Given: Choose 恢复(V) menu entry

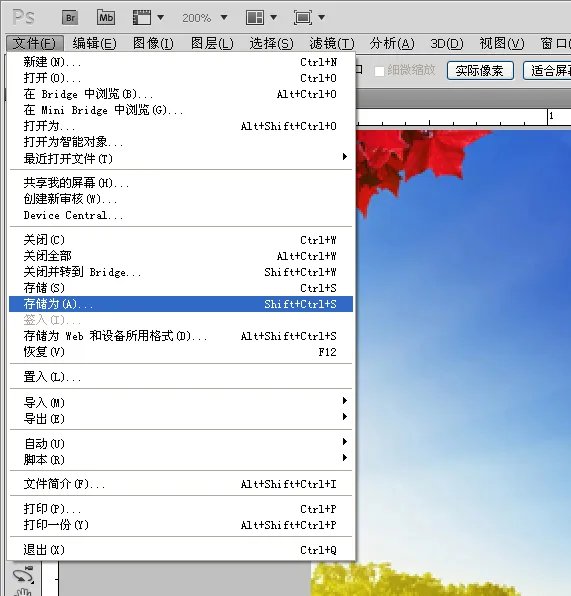Looking at the screenshot, I should tap(181, 352).
